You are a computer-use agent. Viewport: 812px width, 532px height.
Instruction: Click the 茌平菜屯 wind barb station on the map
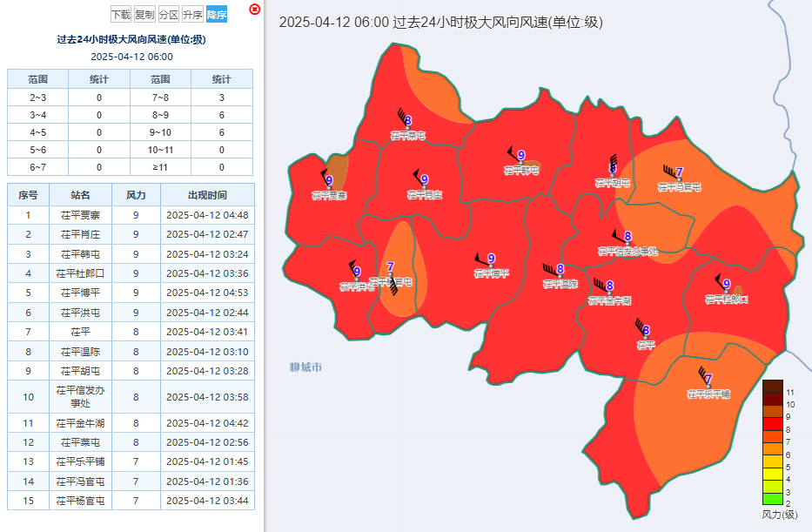[407, 127]
